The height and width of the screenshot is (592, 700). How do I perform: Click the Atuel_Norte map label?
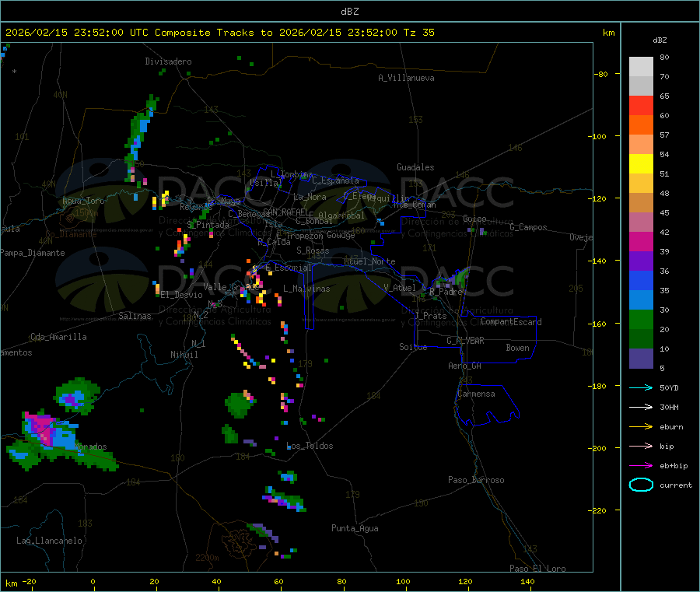(369, 261)
